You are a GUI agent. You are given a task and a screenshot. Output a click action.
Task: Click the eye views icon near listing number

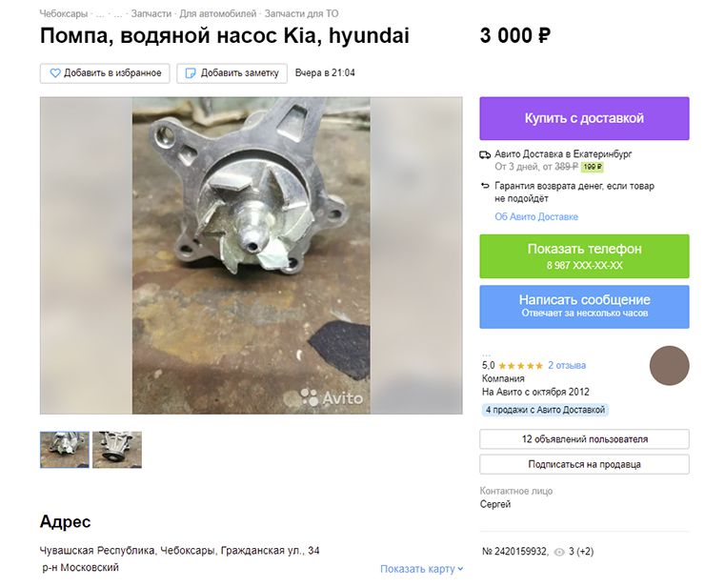[x=559, y=552]
